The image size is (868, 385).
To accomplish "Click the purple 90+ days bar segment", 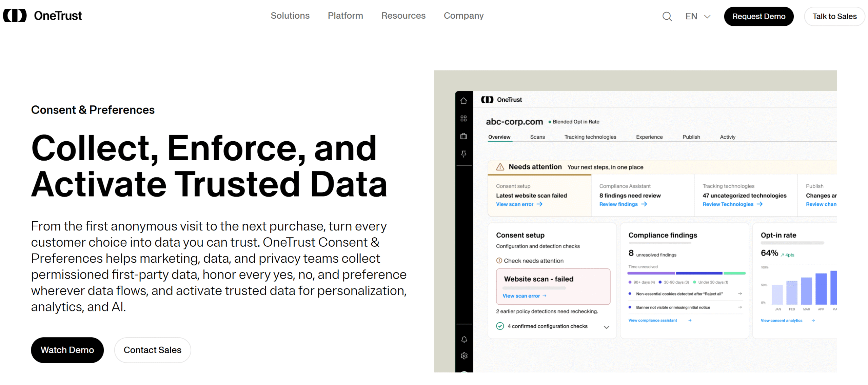I will pos(651,273).
